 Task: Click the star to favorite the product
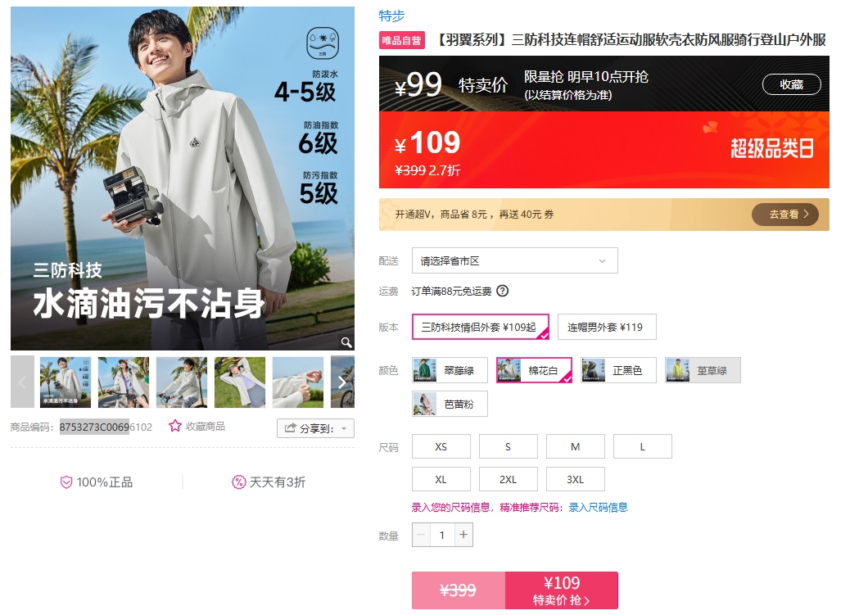click(x=175, y=426)
